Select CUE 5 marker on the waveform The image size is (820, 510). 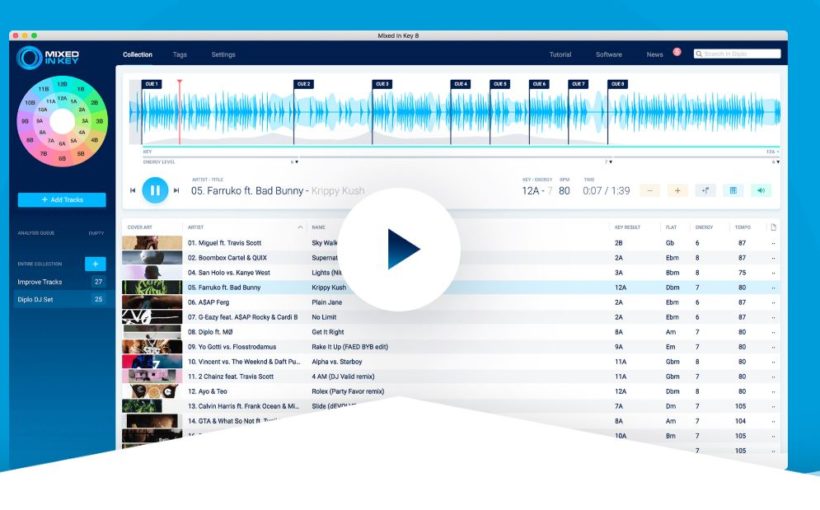coord(500,84)
